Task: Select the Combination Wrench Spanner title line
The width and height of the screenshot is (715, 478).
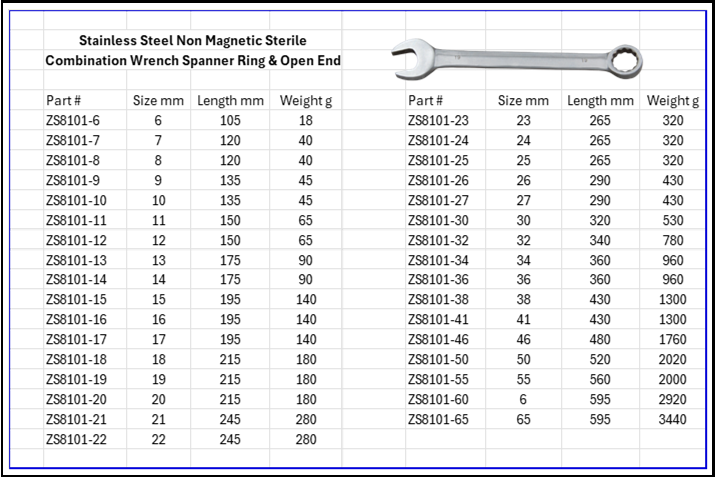Action: 193,60
